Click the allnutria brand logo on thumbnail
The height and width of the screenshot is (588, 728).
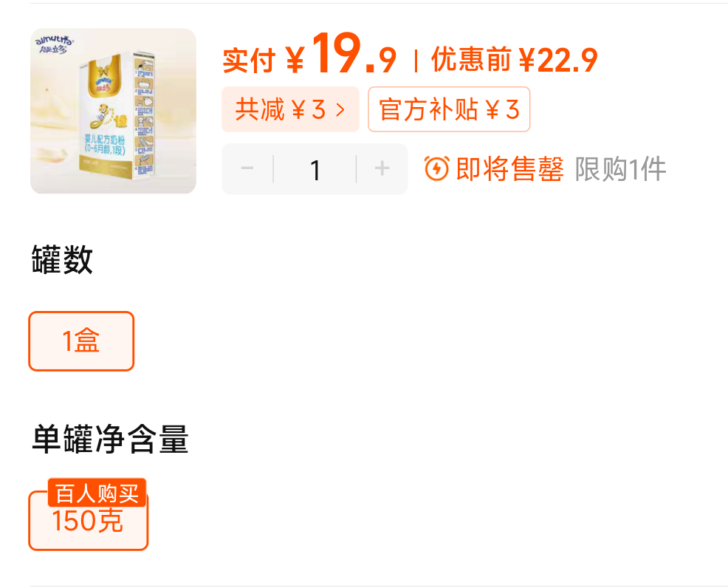coord(55,44)
